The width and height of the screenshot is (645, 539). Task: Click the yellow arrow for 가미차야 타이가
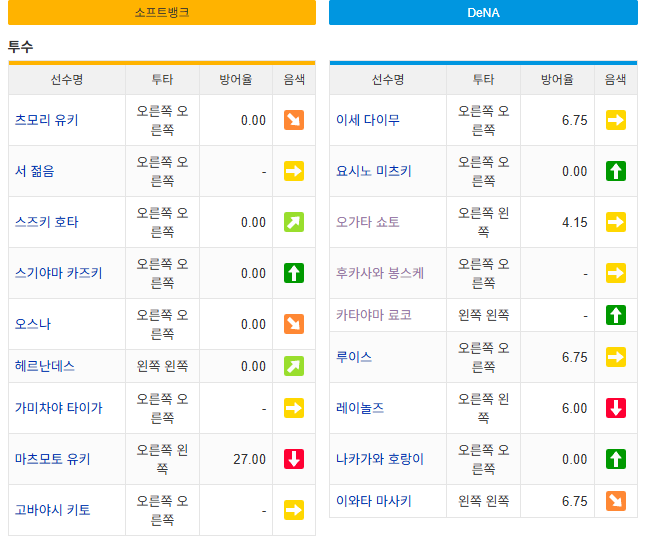coord(294,408)
